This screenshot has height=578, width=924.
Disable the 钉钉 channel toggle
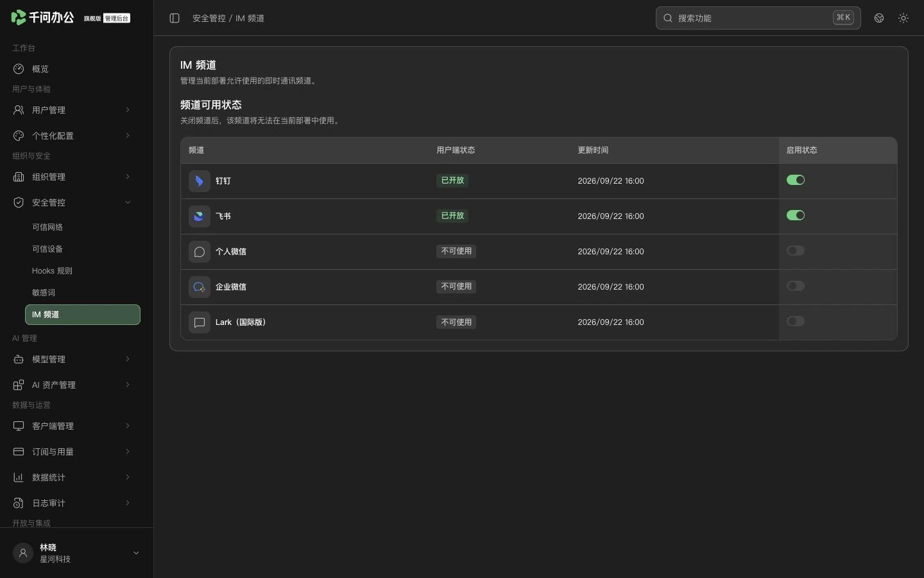pos(796,180)
